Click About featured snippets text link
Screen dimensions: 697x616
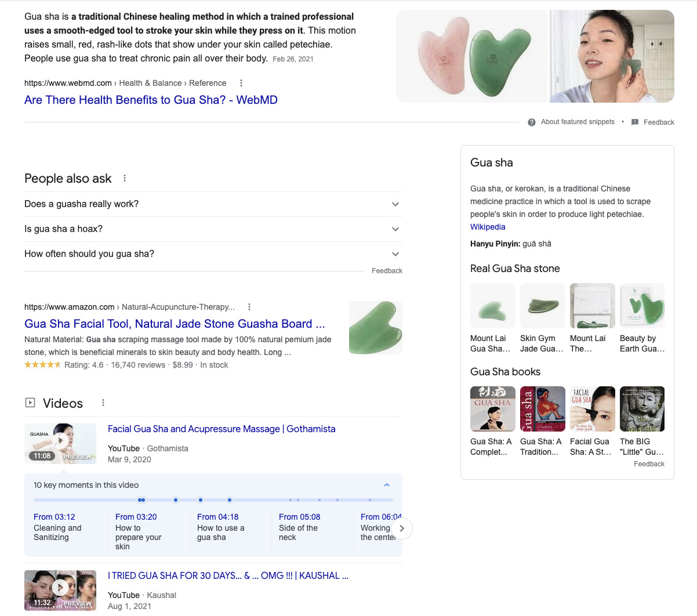(578, 122)
